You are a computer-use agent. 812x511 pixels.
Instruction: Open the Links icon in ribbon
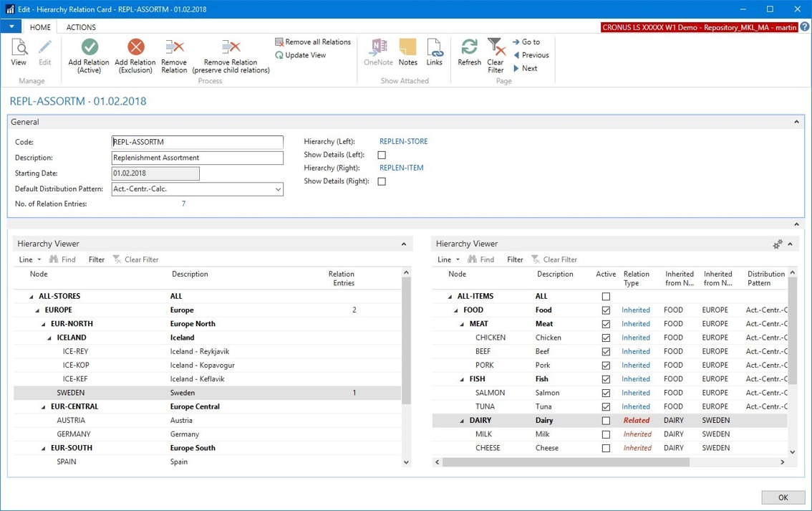[x=434, y=48]
